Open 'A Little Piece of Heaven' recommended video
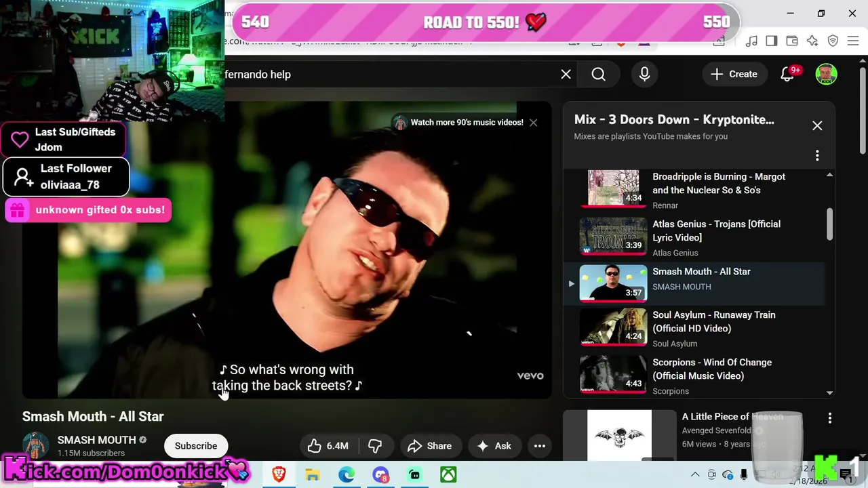The image size is (868, 488). tap(732, 416)
